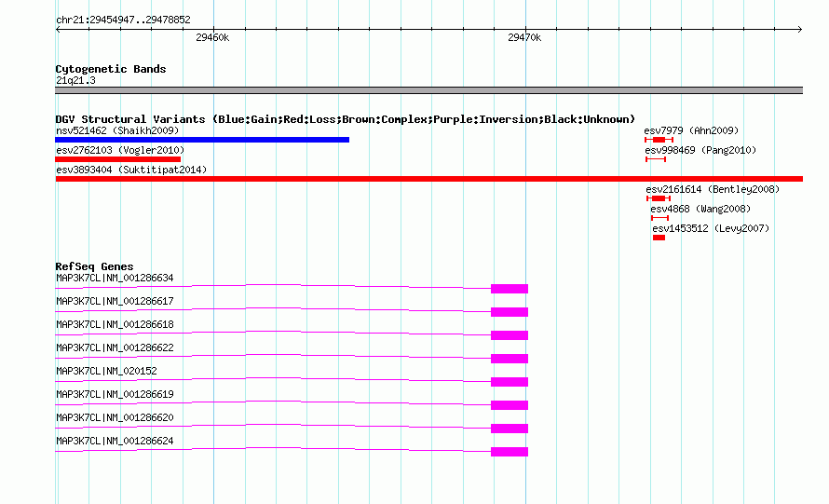Click the magenta exon of NM_001286617

[x=510, y=312]
